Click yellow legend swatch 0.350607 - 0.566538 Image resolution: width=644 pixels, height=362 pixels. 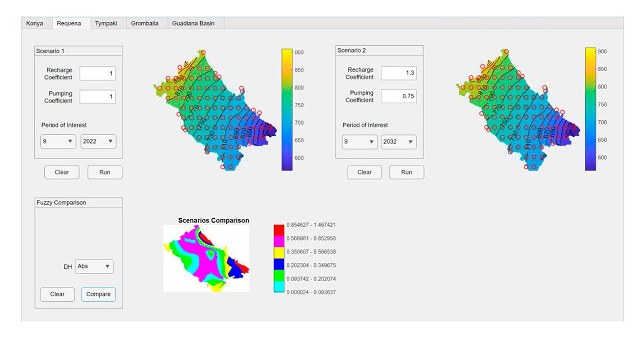pyautogui.click(x=279, y=252)
